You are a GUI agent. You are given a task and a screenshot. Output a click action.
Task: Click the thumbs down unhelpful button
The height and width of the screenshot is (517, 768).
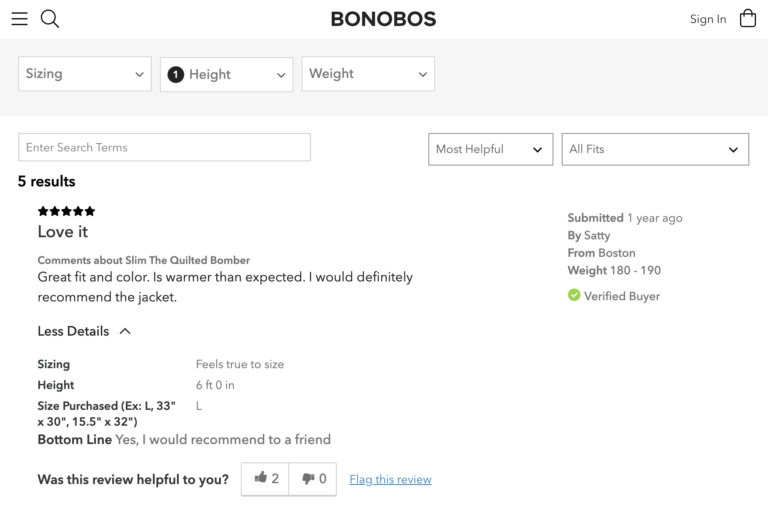point(313,479)
